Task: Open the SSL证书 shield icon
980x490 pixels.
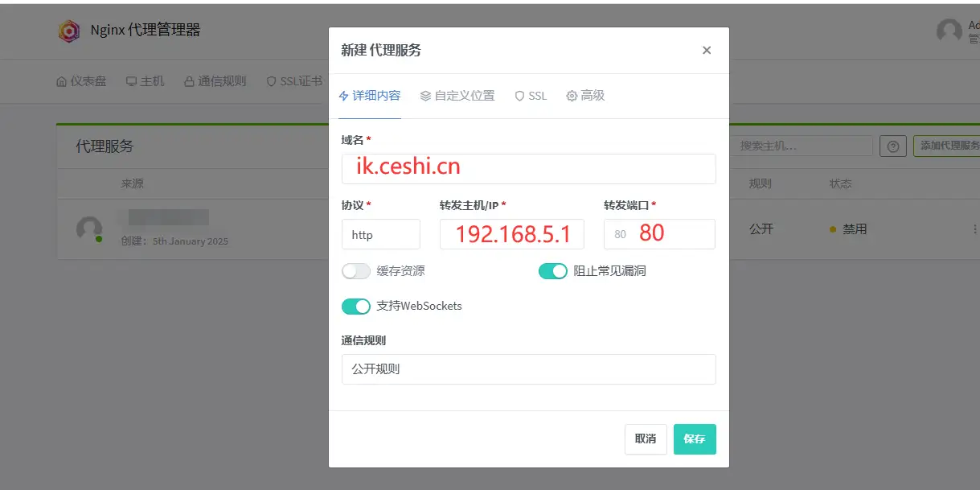Action: [271, 80]
